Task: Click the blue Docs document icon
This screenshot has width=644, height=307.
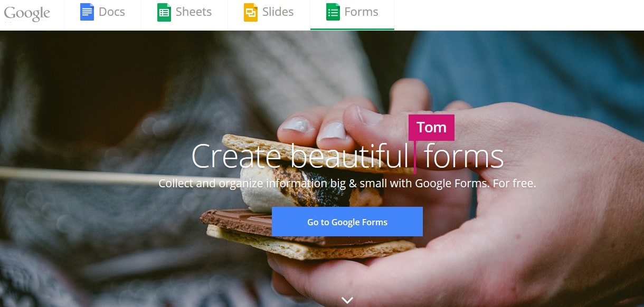Action: click(87, 12)
